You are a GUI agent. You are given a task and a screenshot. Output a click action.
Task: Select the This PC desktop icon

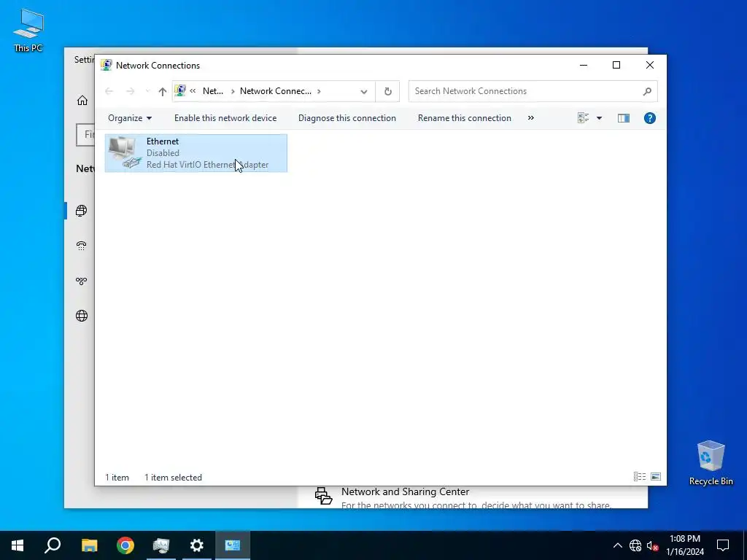point(28,29)
